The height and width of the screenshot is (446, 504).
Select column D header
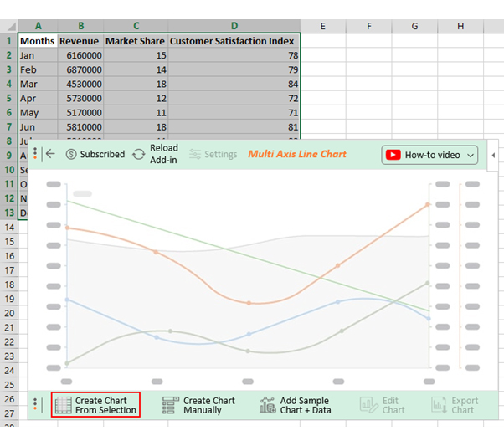tap(234, 26)
